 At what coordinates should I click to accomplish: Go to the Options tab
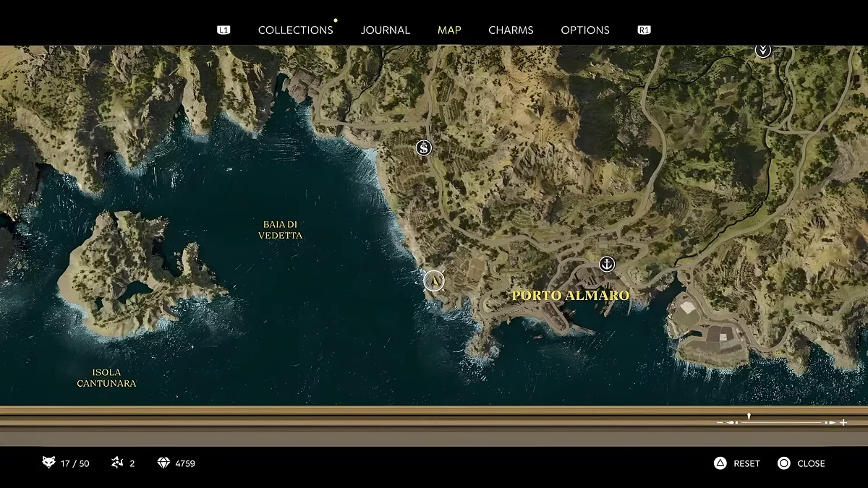tap(585, 30)
